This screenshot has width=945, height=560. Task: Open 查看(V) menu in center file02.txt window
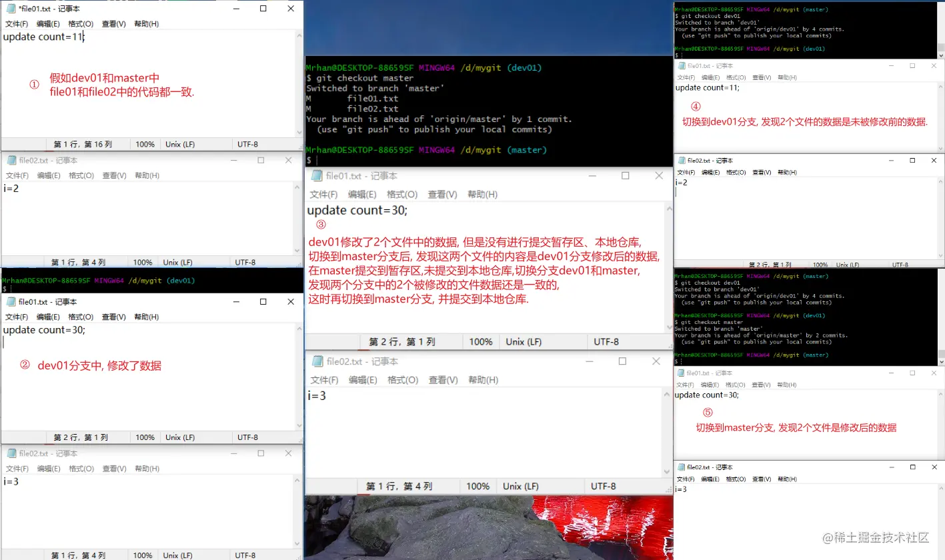(x=443, y=380)
